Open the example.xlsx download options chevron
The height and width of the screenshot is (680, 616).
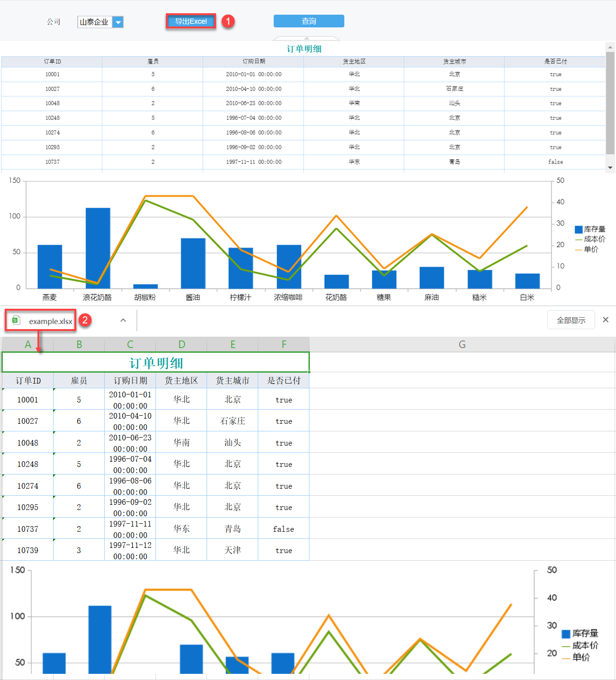pyautogui.click(x=123, y=320)
